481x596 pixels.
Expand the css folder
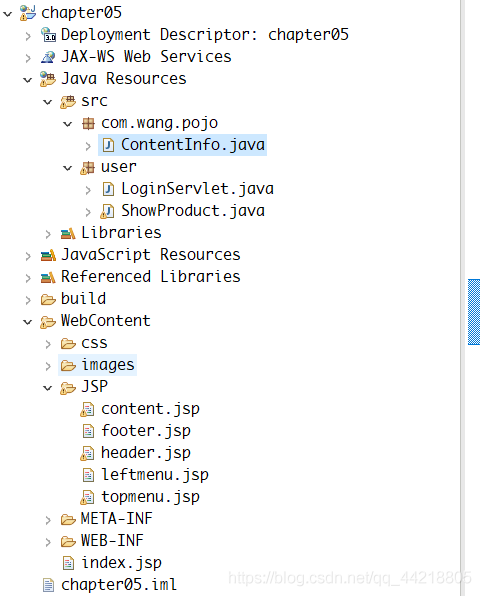(x=48, y=344)
